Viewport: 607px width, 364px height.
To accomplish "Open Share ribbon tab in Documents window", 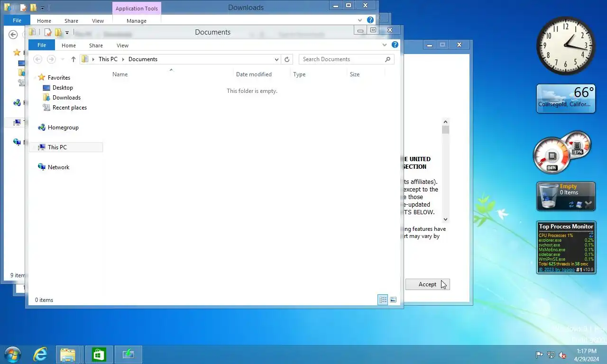I will point(96,45).
